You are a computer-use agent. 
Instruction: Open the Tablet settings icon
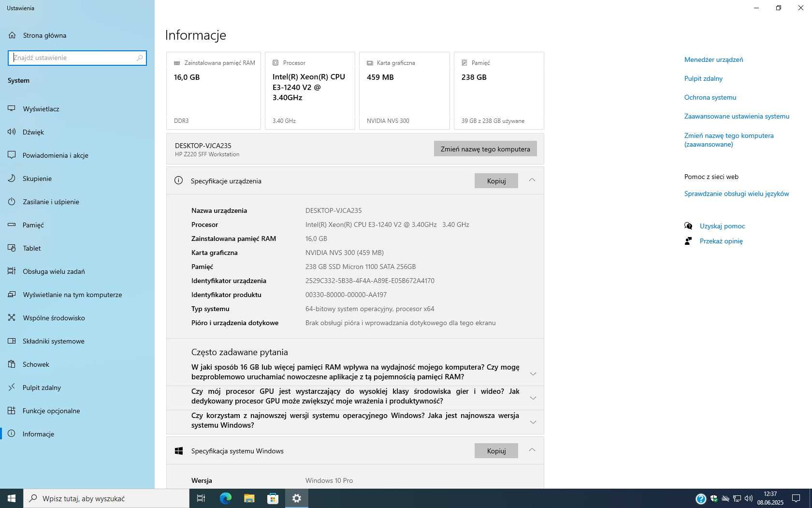(x=12, y=248)
